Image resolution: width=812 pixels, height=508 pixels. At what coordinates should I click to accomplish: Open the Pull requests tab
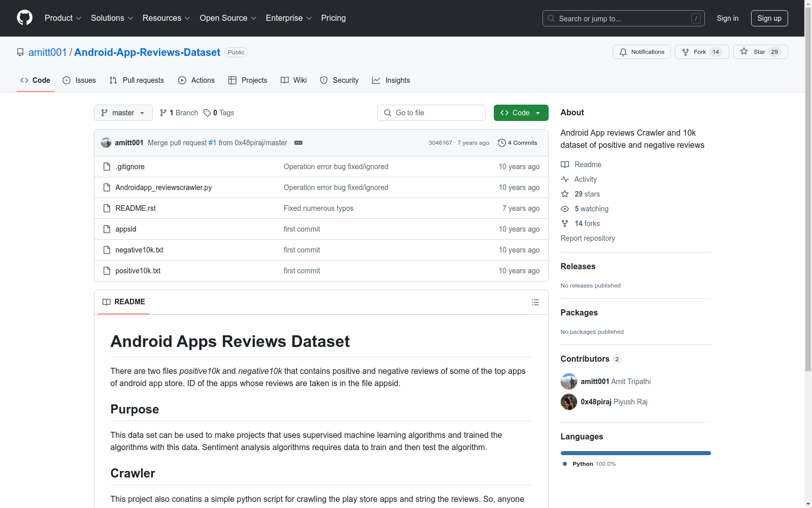[x=137, y=80]
